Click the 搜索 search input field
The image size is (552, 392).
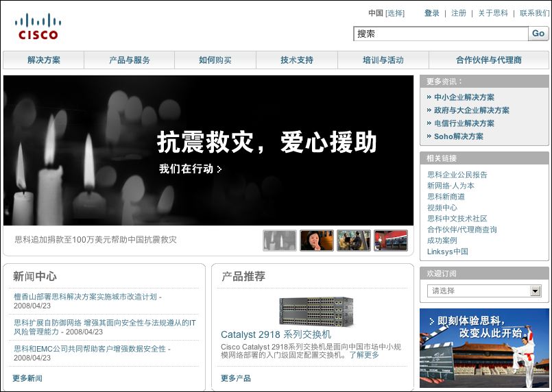point(441,34)
